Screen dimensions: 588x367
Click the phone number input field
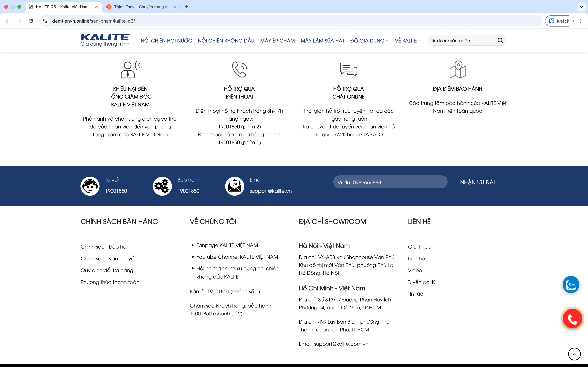coord(390,182)
